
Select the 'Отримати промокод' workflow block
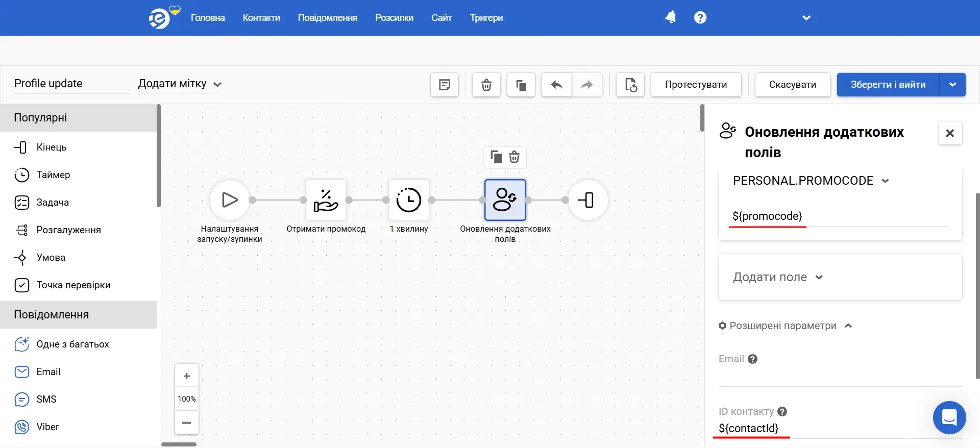click(x=326, y=200)
